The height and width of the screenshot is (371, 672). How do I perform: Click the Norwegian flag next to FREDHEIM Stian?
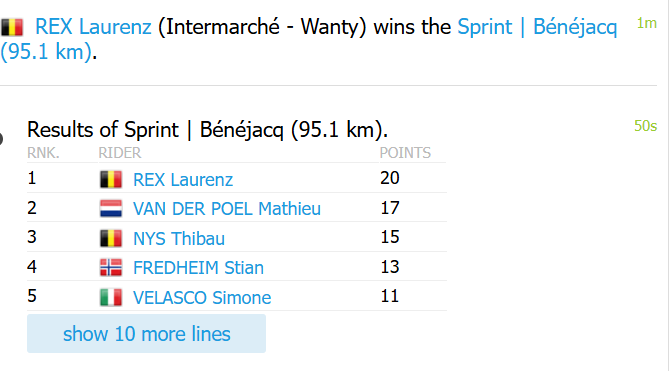[111, 268]
